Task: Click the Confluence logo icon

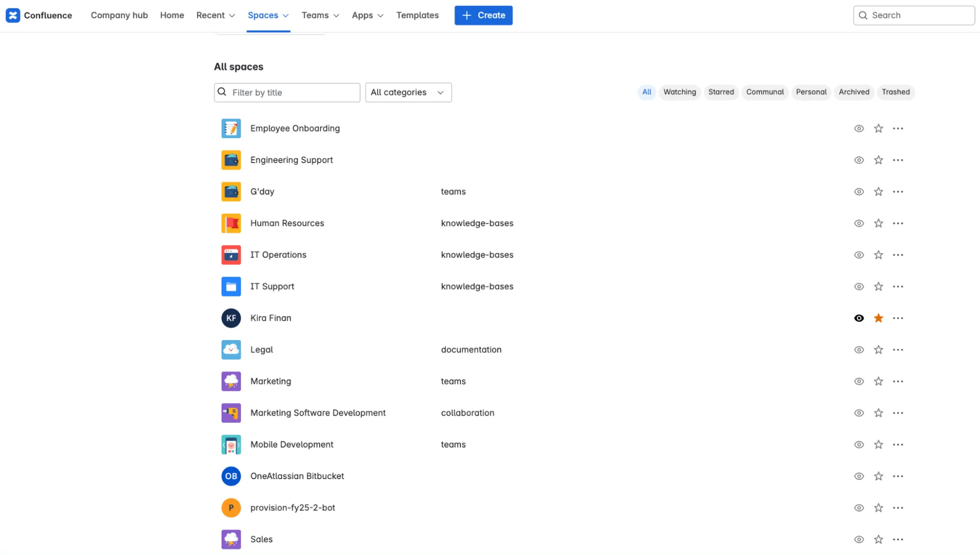Action: (13, 15)
